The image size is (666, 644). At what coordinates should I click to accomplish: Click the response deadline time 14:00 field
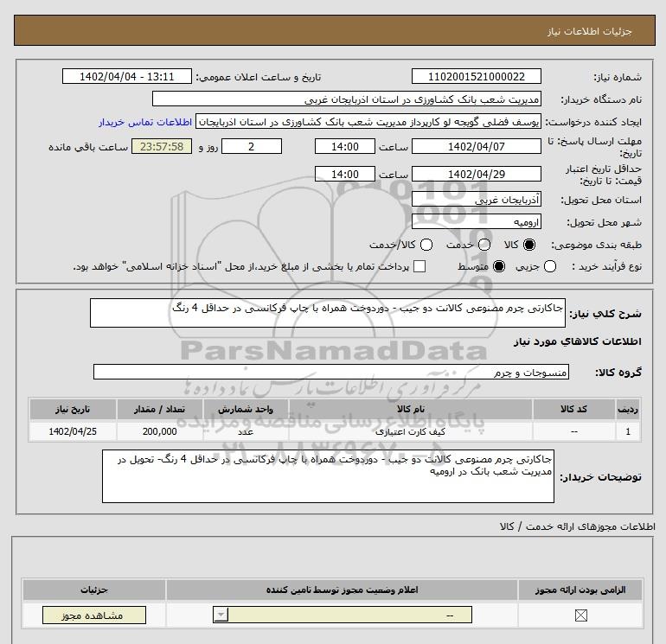pos(345,146)
